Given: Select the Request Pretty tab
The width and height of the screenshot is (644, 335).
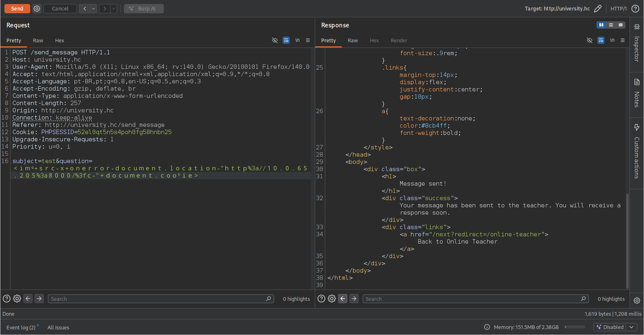Looking at the screenshot, I should (14, 40).
